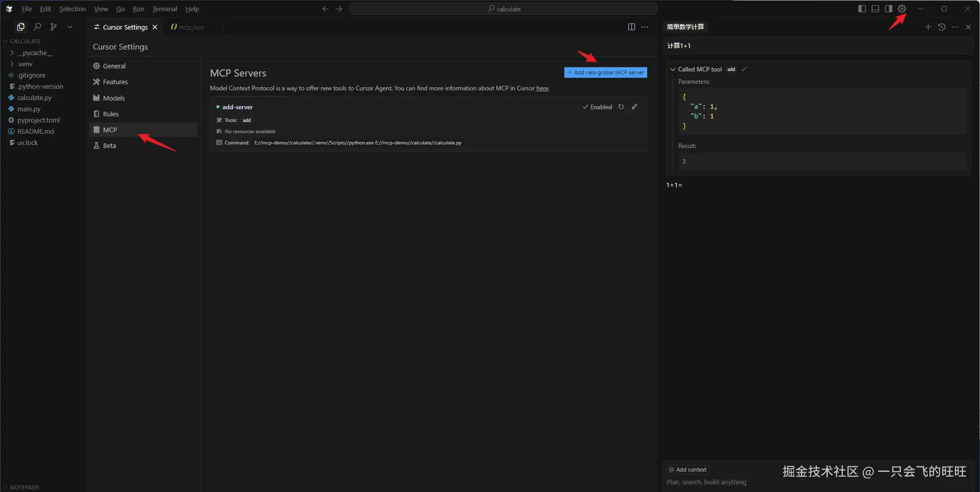Viewport: 980px width, 492px height.
Task: Open README.md in the explorer
Action: click(43, 131)
